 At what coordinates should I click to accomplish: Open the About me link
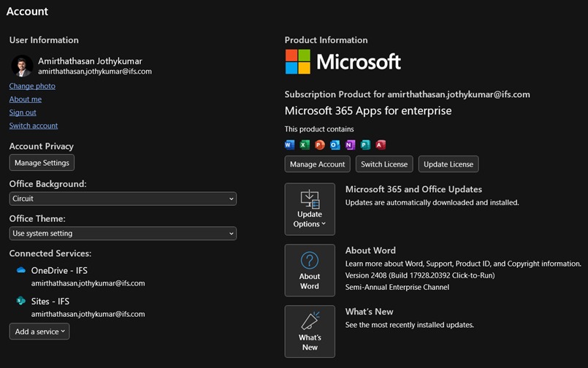[26, 99]
